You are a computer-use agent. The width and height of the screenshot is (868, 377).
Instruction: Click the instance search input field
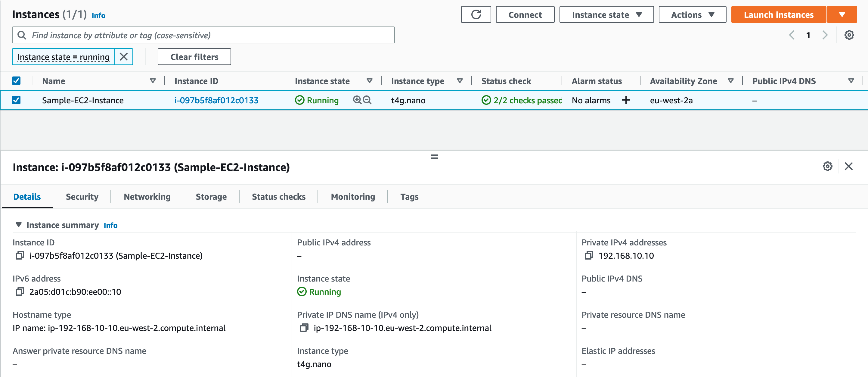pyautogui.click(x=202, y=35)
